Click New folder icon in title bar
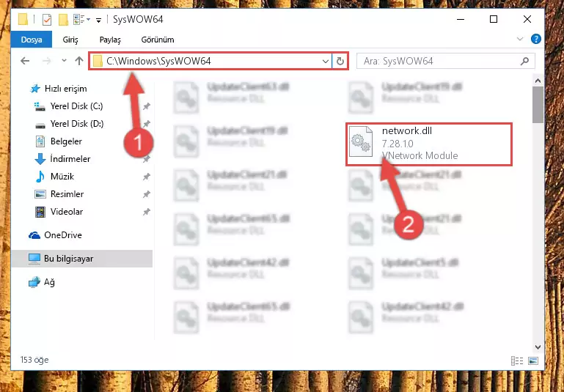 click(63, 19)
